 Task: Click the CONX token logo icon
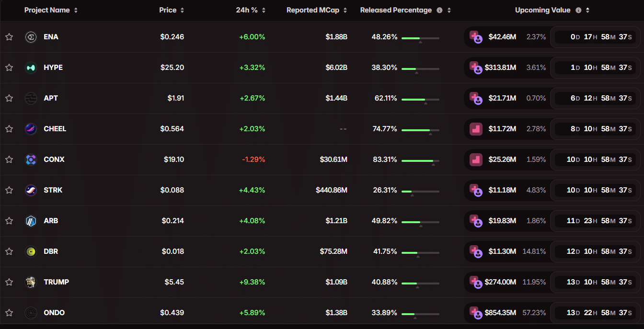(x=31, y=159)
